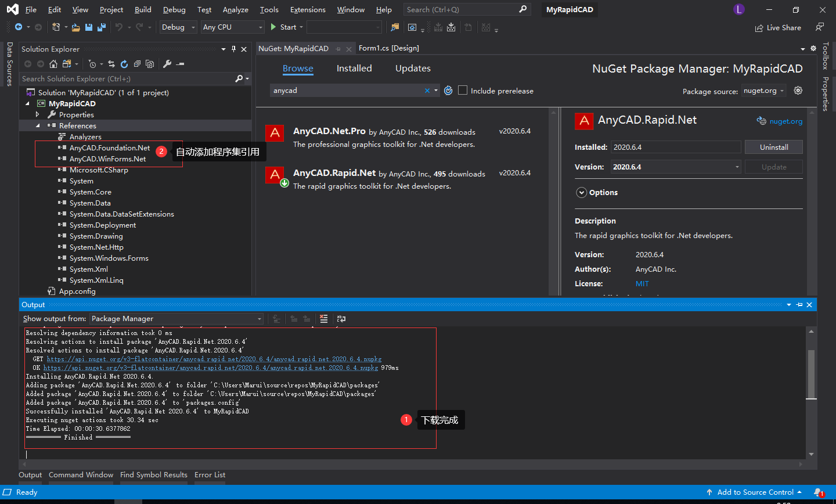Pin the Solution Explorer panel
836x504 pixels.
233,49
